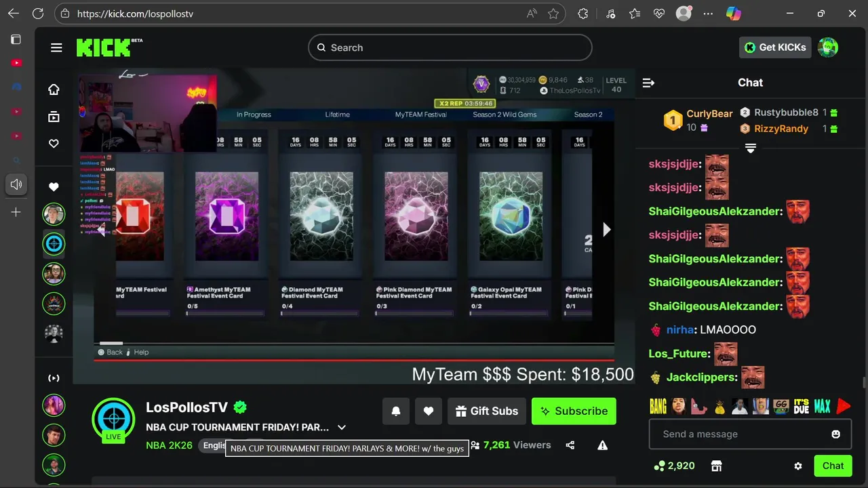Open Jackclippers' chat username
This screenshot has width=868, height=488.
point(701,377)
